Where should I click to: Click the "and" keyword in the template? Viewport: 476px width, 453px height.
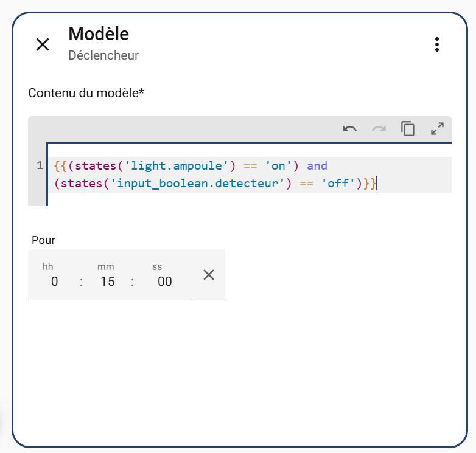[x=317, y=166]
